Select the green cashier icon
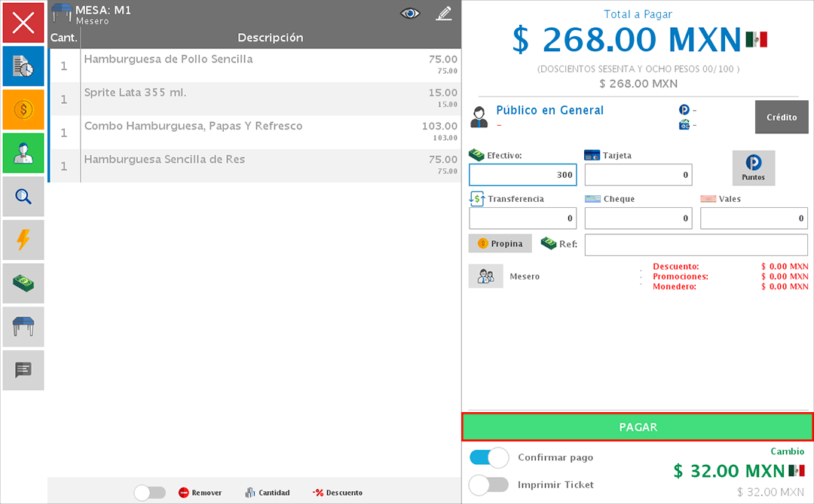The height and width of the screenshot is (504, 814). click(23, 153)
